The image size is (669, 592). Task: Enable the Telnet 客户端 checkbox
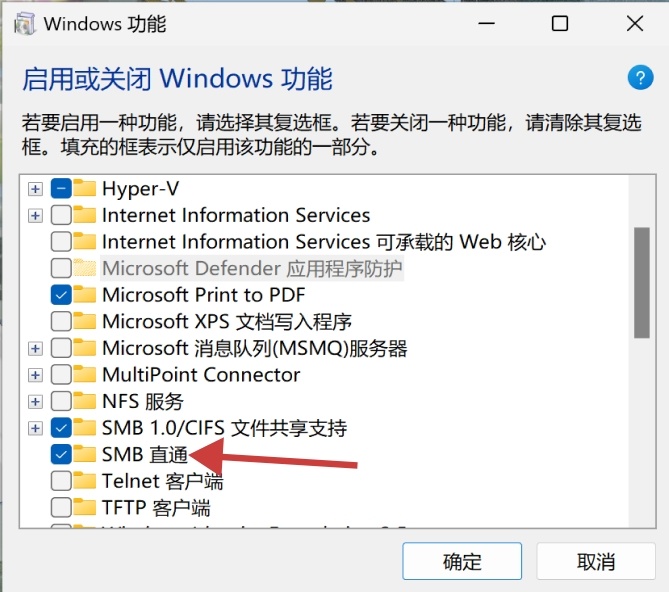60,481
